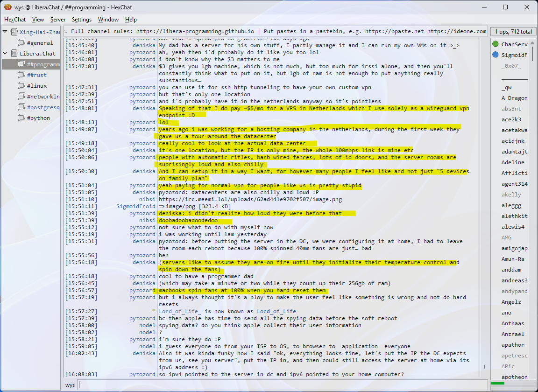
Task: Select user Adeline in the user list
Action: [513, 162]
